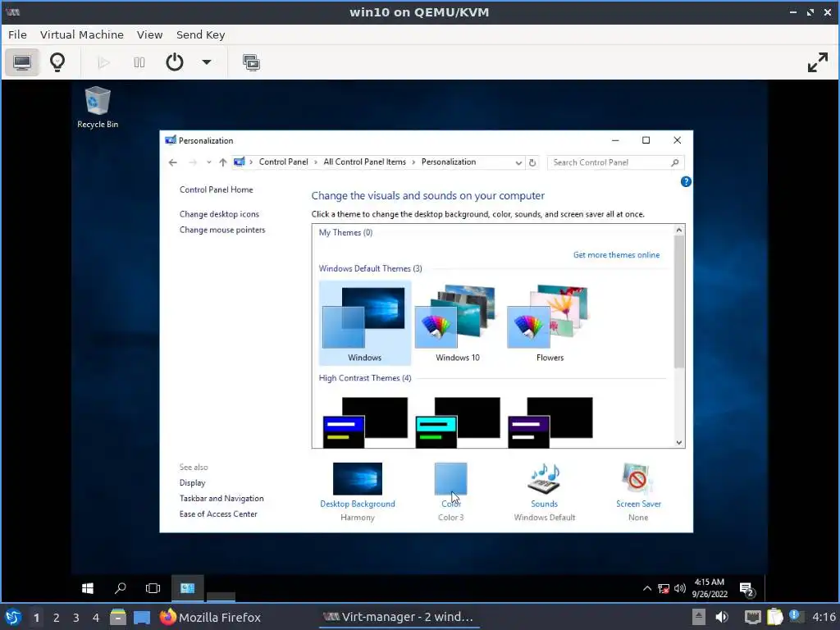Pause the virtual machine
The image size is (840, 630).
[x=139, y=62]
